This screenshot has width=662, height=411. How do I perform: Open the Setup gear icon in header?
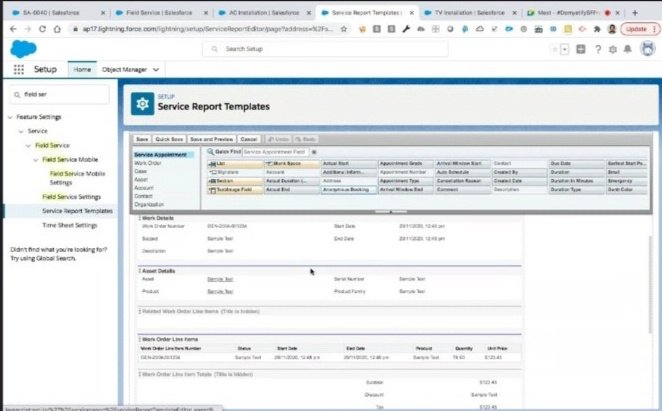tap(613, 49)
